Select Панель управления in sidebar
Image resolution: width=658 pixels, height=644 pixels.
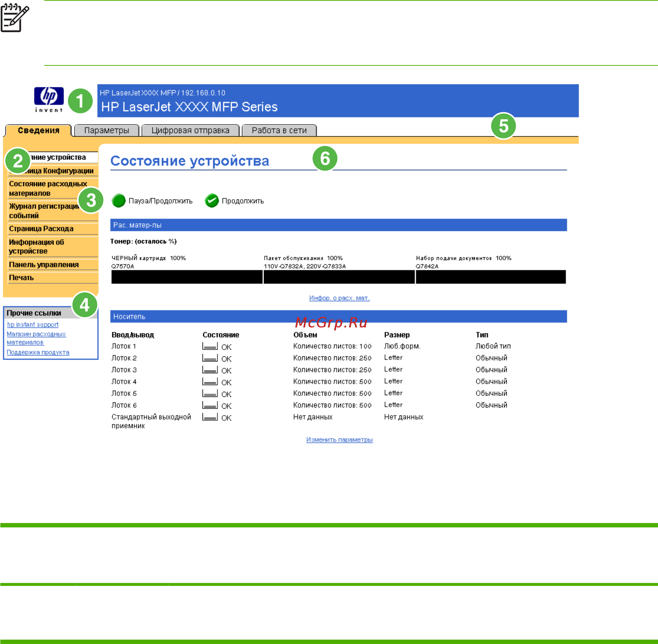(x=53, y=265)
